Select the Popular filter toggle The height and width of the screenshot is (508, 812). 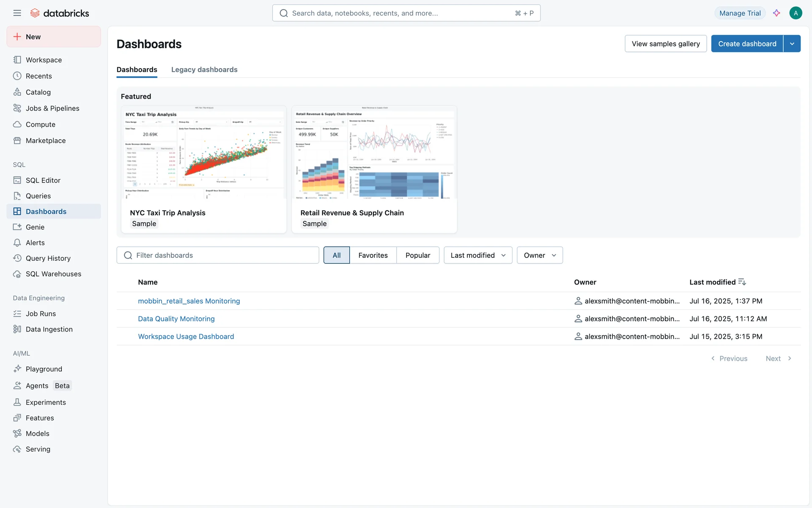pyautogui.click(x=417, y=255)
